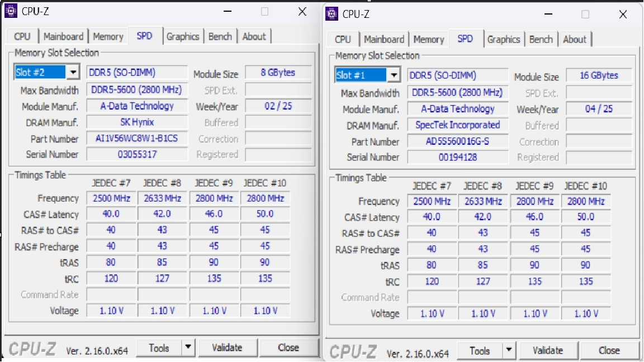Click Validate in left window
Screen dimensions: 644x362
227,347
